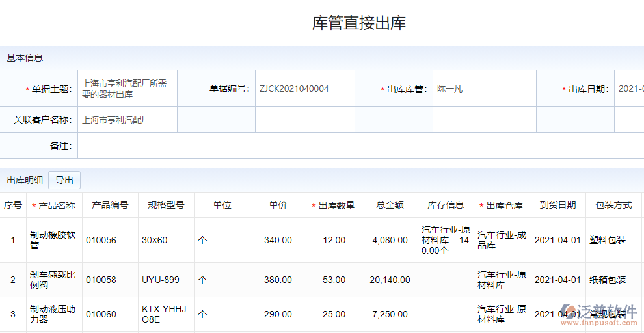This screenshot has height=333, width=644.
Task: Click the 导出 export button
Action: tap(64, 180)
